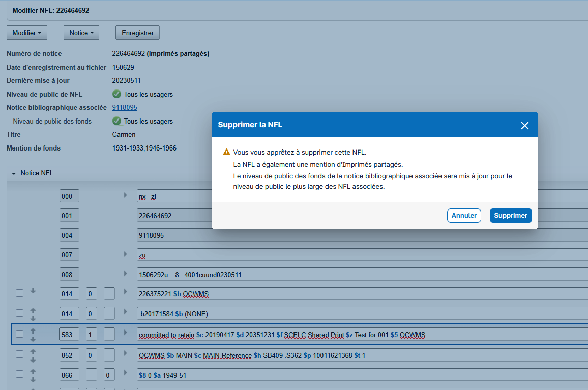
Task: Open the Modifier dropdown menu
Action: (x=26, y=33)
